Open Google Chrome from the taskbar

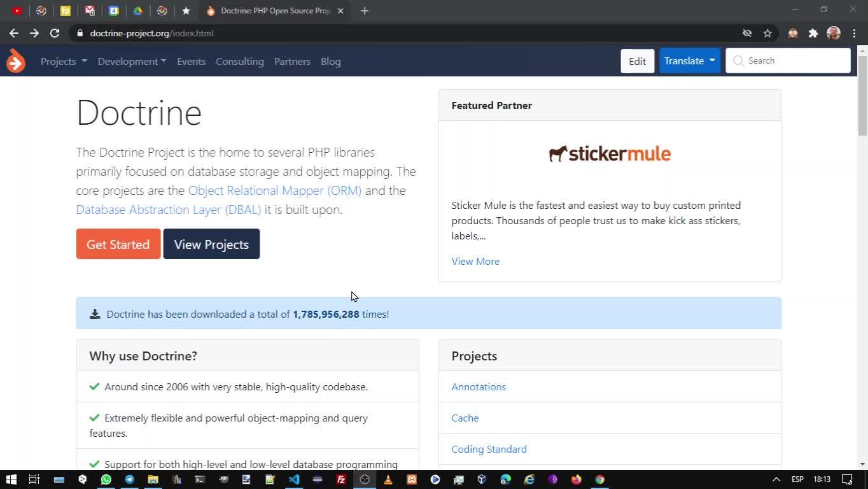point(599,479)
